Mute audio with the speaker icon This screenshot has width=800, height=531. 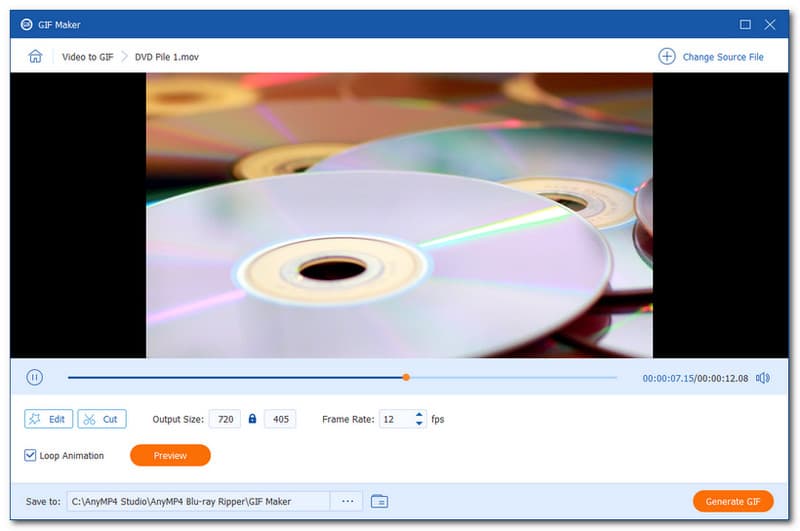(x=763, y=378)
